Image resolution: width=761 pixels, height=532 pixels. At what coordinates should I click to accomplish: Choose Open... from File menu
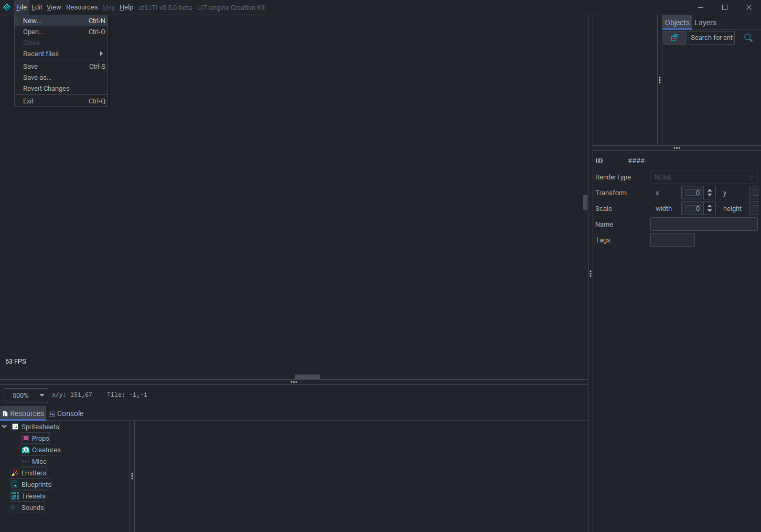coord(61,32)
